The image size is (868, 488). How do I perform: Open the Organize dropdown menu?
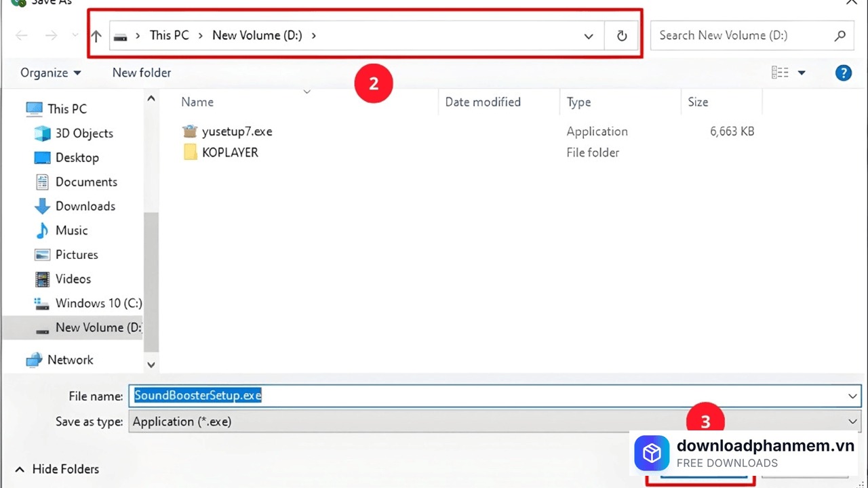51,73
